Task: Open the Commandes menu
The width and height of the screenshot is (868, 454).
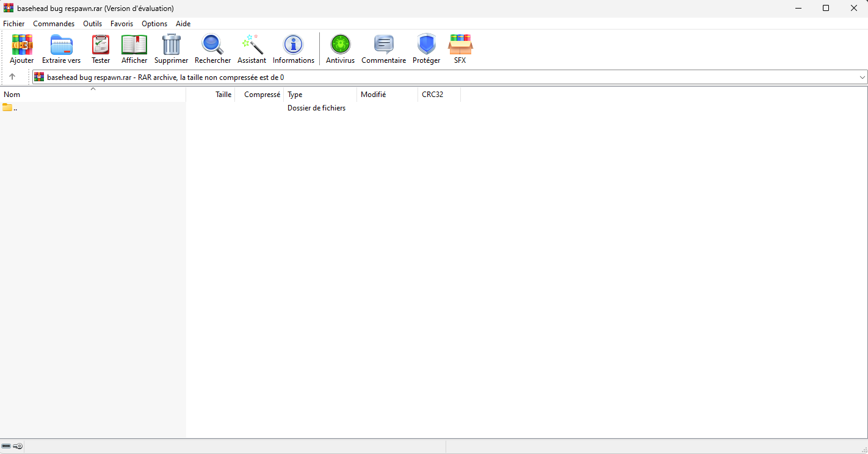Action: pyautogui.click(x=54, y=24)
